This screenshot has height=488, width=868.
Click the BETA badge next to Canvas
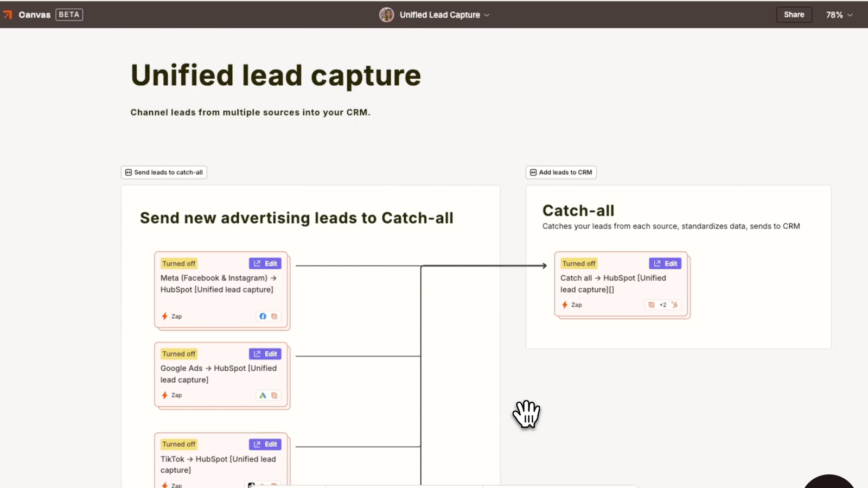(69, 15)
